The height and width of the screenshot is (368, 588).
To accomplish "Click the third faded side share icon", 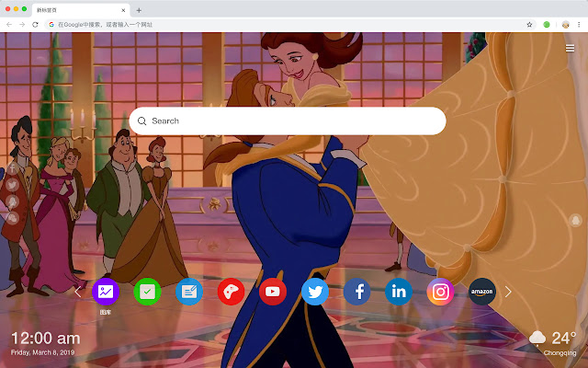I will click(x=12, y=201).
